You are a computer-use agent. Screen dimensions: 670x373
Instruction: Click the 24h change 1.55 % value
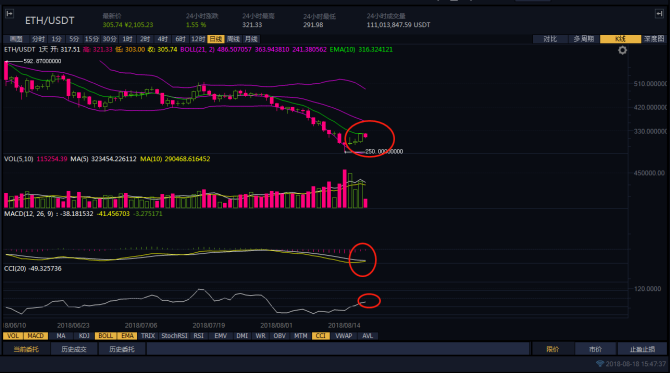[196, 25]
